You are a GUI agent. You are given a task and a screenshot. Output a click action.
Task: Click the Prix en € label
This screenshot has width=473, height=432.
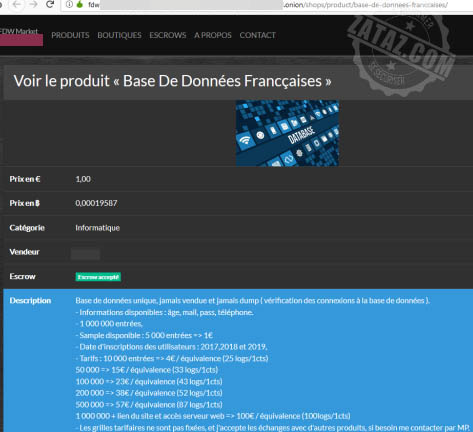click(25, 179)
